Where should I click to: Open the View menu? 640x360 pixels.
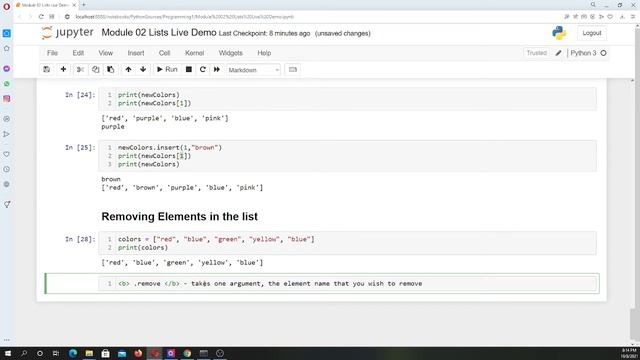click(105, 53)
